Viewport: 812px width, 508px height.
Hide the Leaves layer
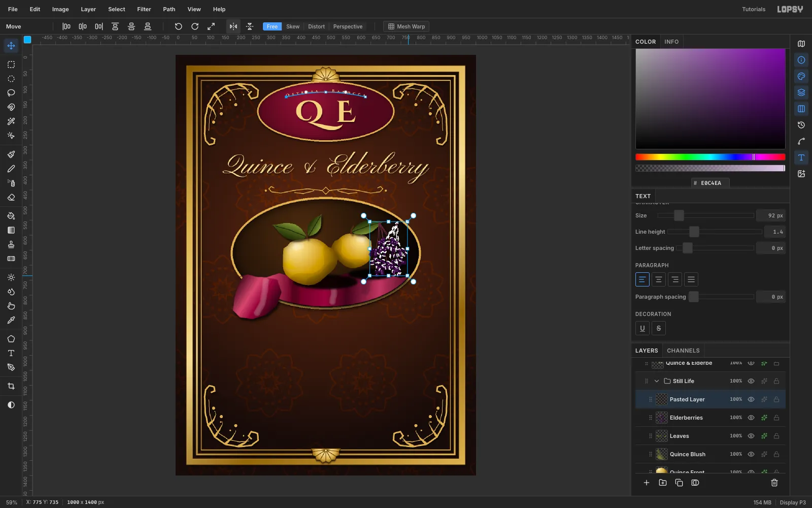click(751, 436)
